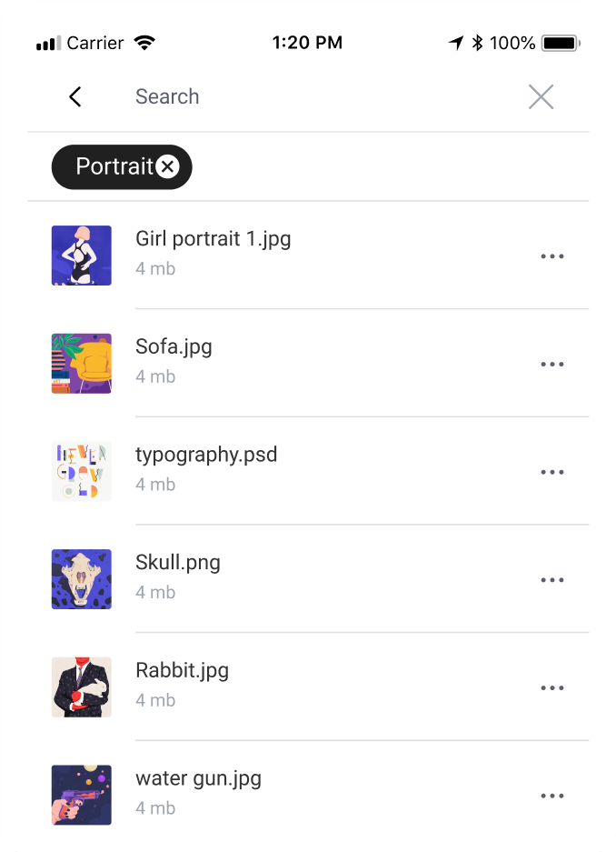Show three-dot menu for water gun.jpg
The image size is (616, 852).
pos(552,796)
